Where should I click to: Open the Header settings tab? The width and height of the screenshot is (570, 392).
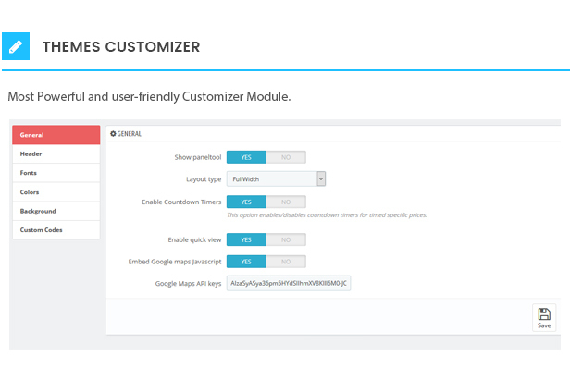56,154
